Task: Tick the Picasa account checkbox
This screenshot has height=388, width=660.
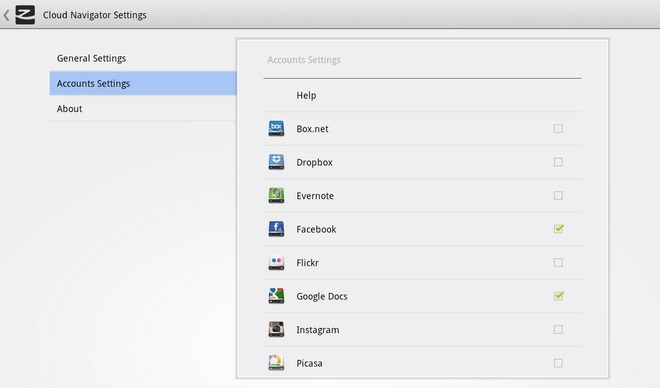Action: 558,363
